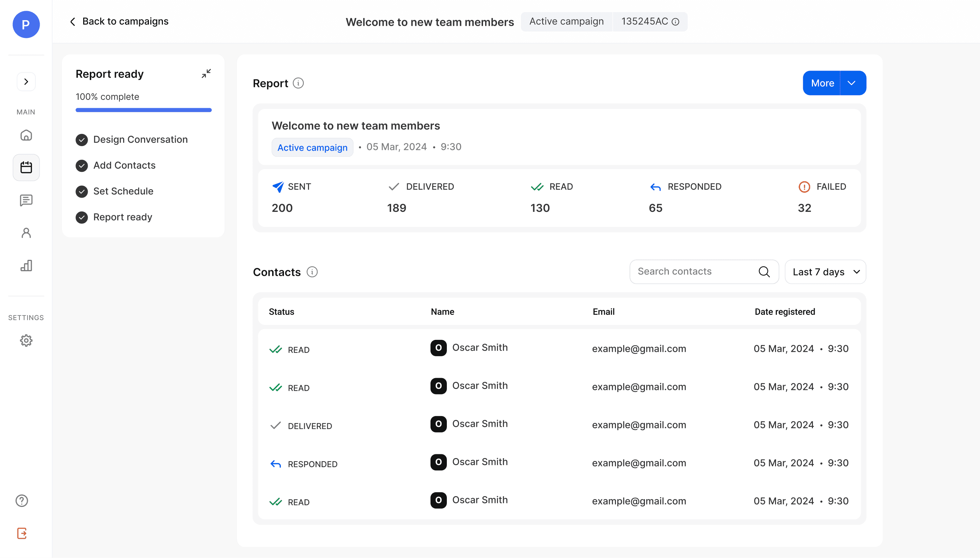Click the 135245AC campaign ID text
This screenshot has height=558, width=980.
pos(645,22)
